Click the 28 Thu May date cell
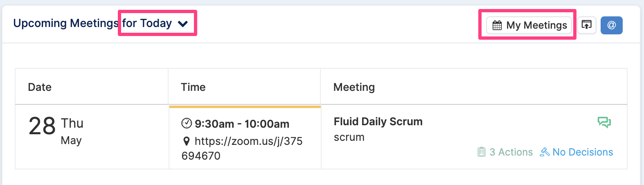The image size is (644, 185). 92,137
